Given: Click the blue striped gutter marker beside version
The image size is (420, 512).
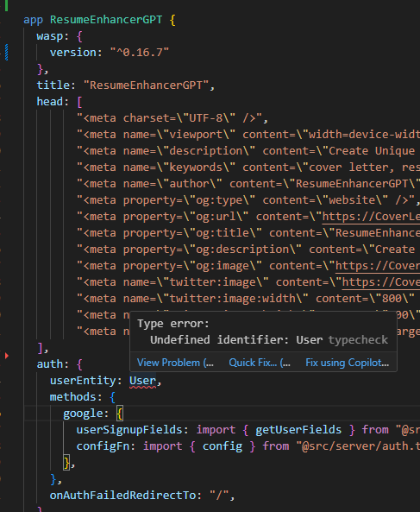Looking at the screenshot, I should 6,53.
